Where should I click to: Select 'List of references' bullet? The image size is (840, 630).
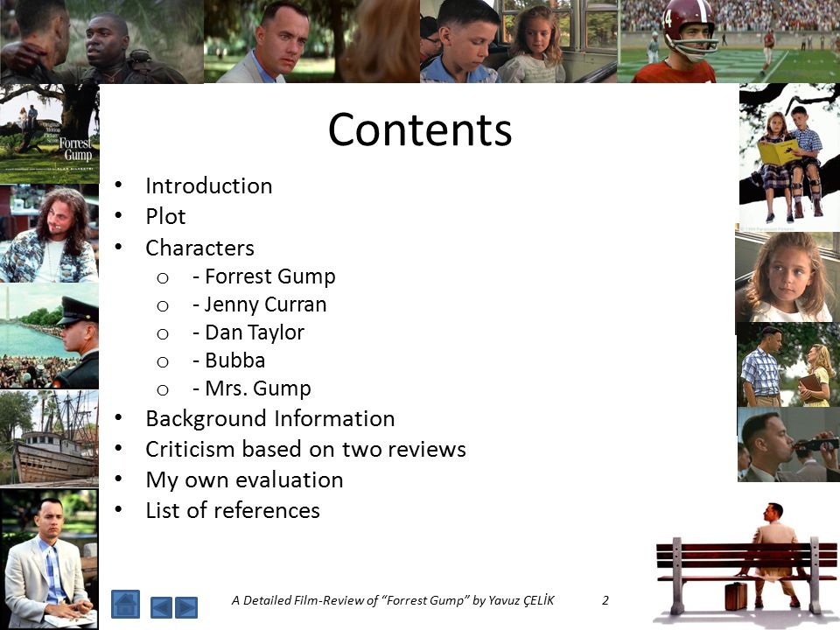(233, 510)
